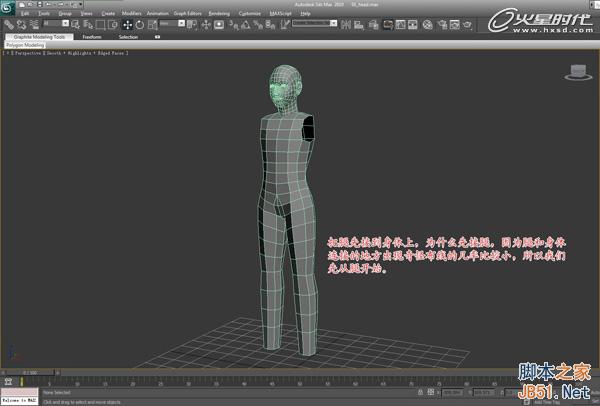Screen dimensions: 600x406
Task: Open the Rendering menu
Action: tap(219, 13)
